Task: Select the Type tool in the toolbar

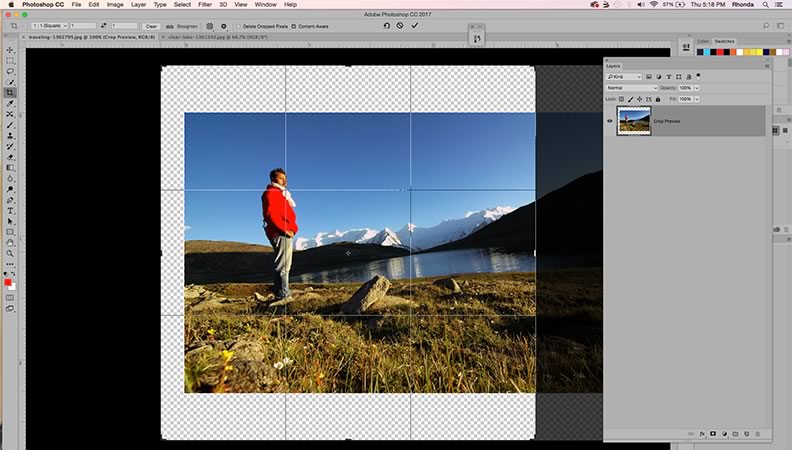Action: (x=10, y=211)
